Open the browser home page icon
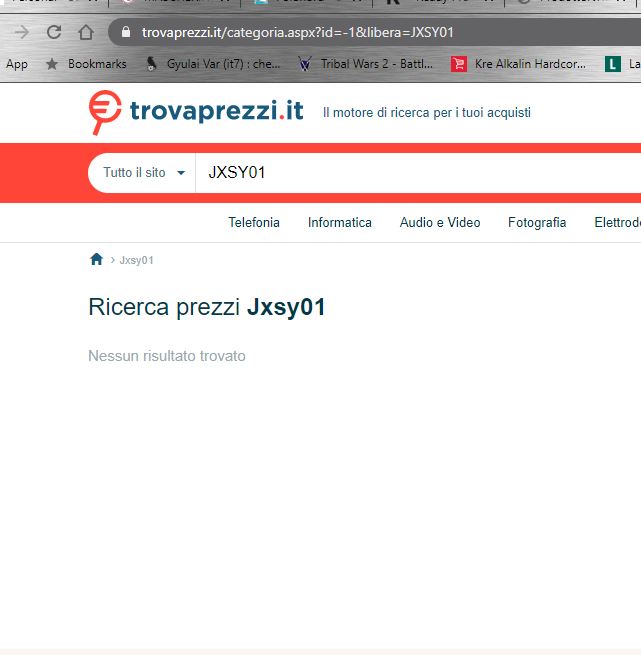The width and height of the screenshot is (641, 655). click(86, 32)
